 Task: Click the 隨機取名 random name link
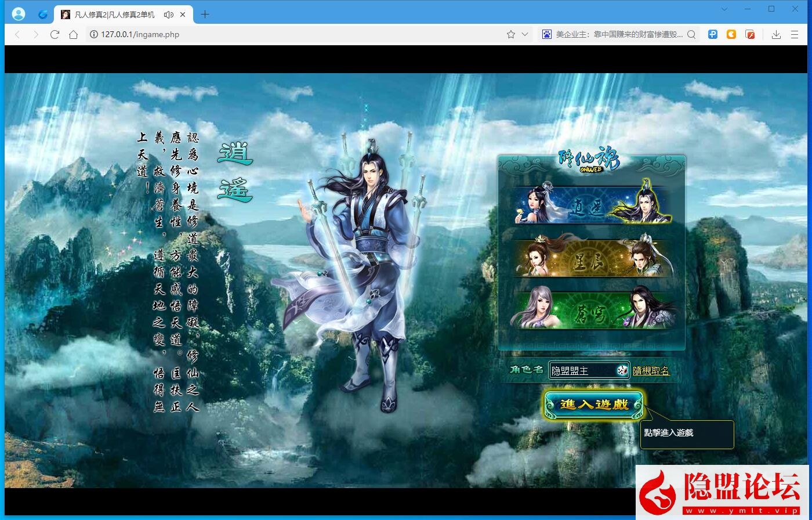[x=652, y=370]
